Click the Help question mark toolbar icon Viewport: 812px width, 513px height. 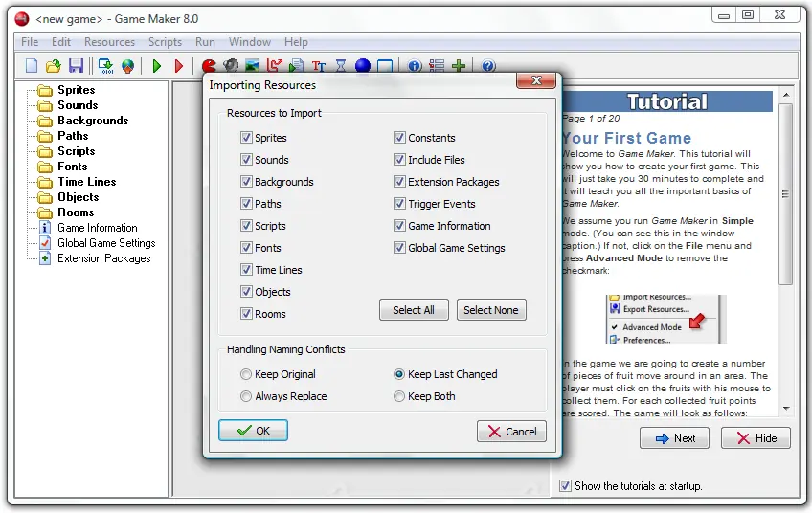[x=488, y=66]
